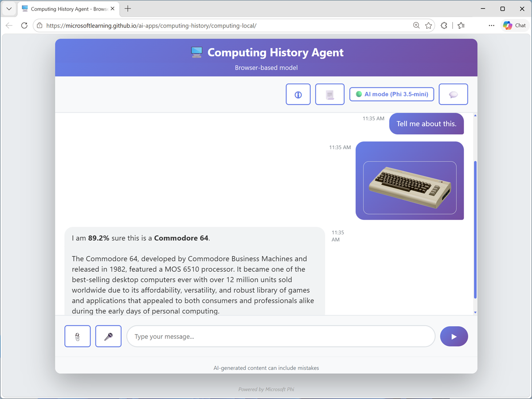Send the message with the arrow button

[454, 336]
